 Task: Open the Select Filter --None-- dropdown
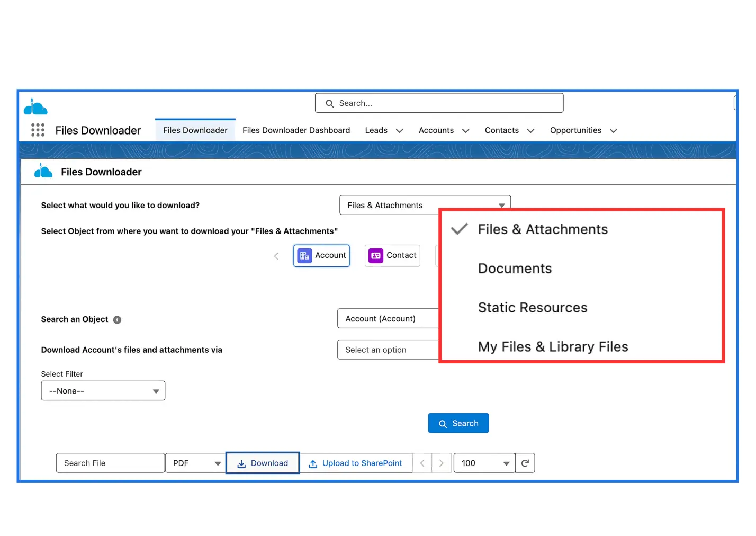click(103, 391)
